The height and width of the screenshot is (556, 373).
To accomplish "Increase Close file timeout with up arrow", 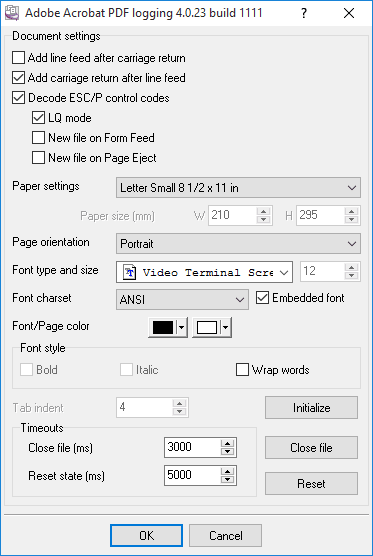I will [x=227, y=444].
